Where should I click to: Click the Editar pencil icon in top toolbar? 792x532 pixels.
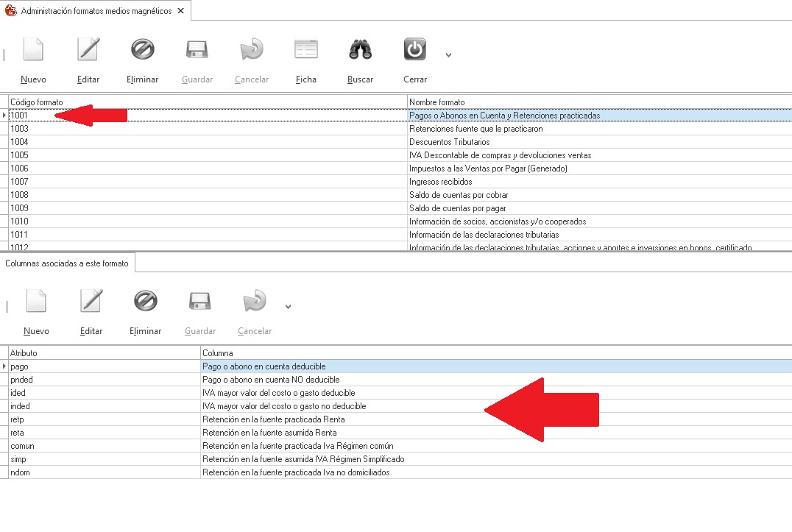click(x=88, y=50)
